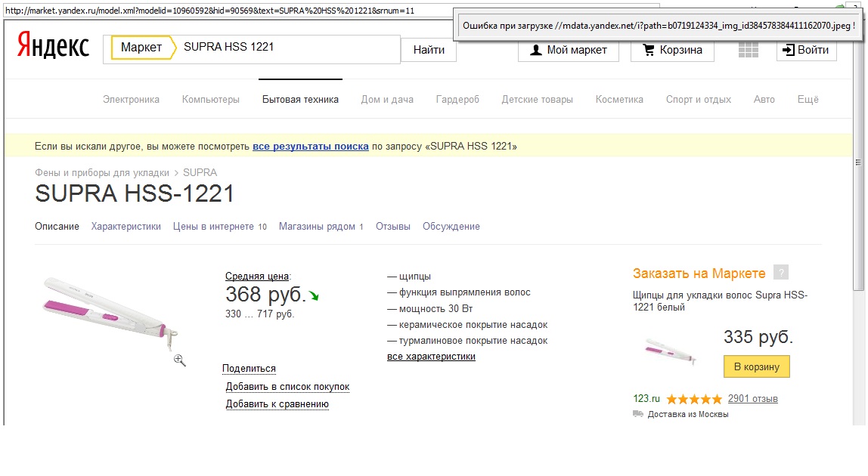Switch to Цены в интернете tab

(220, 227)
